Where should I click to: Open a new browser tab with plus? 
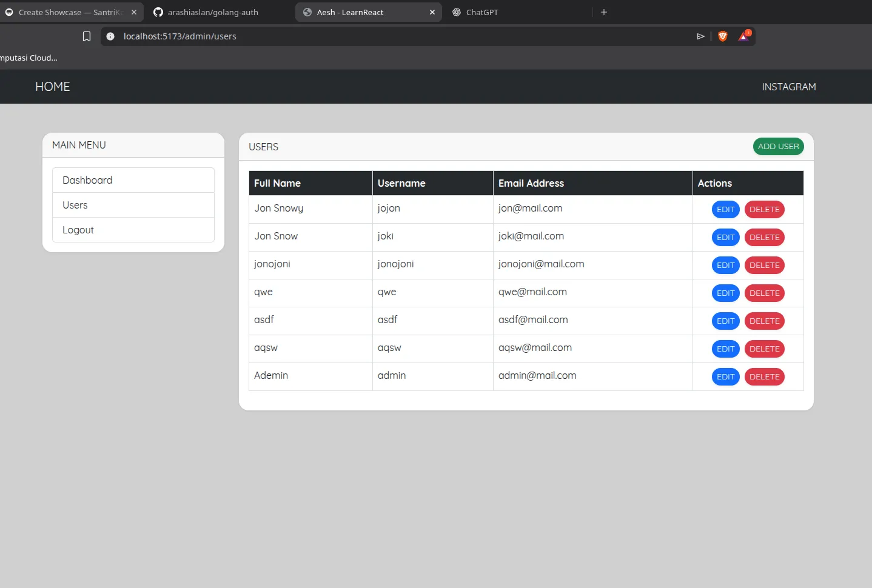pyautogui.click(x=604, y=12)
